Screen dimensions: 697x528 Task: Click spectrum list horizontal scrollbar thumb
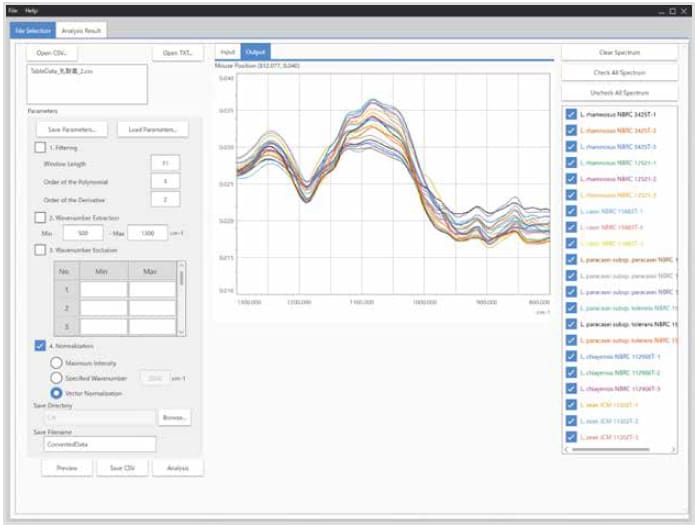pyautogui.click(x=611, y=449)
